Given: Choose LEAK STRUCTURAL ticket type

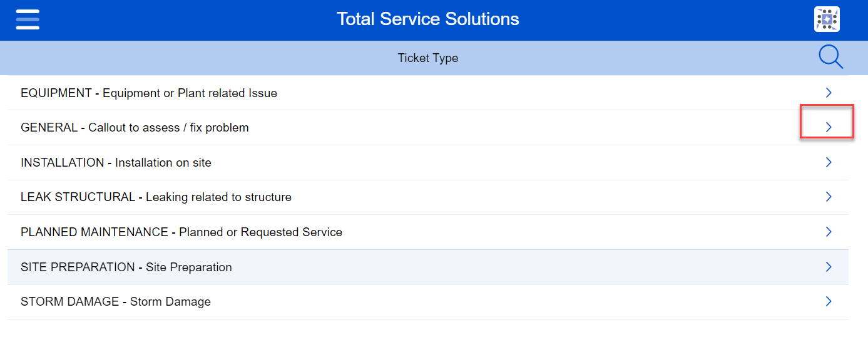Looking at the screenshot, I should tap(156, 197).
